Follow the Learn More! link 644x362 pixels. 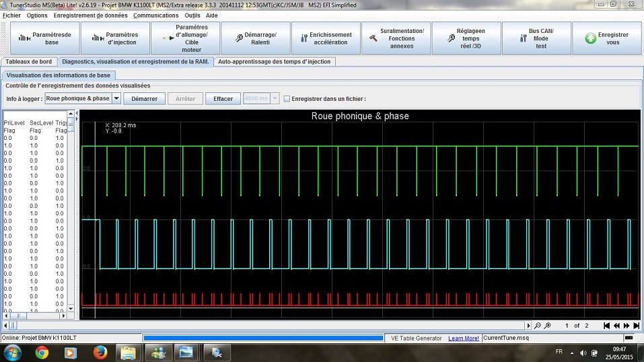464,338
